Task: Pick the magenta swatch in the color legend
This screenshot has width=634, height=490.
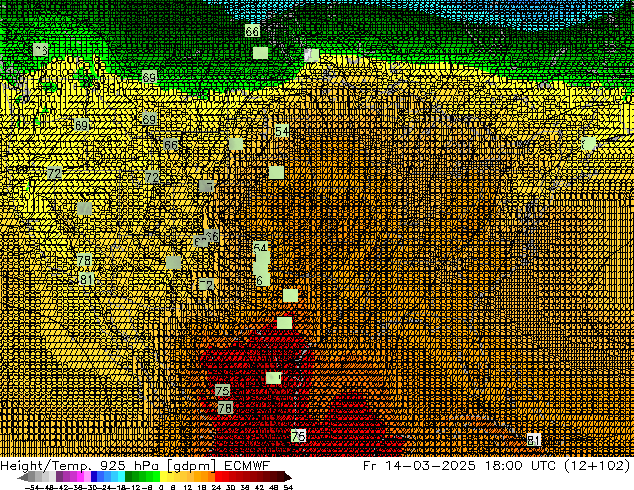Action: click(80, 476)
